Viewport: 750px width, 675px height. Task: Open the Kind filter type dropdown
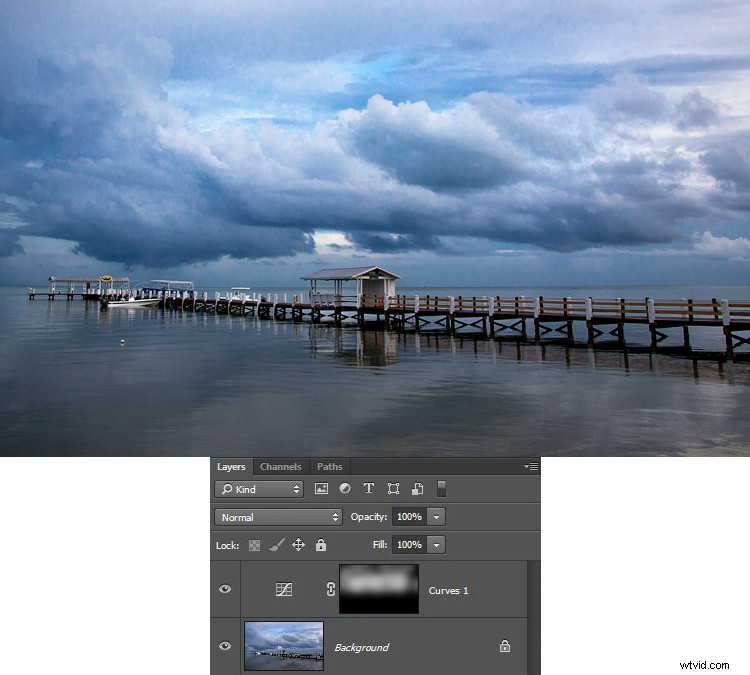coord(259,489)
